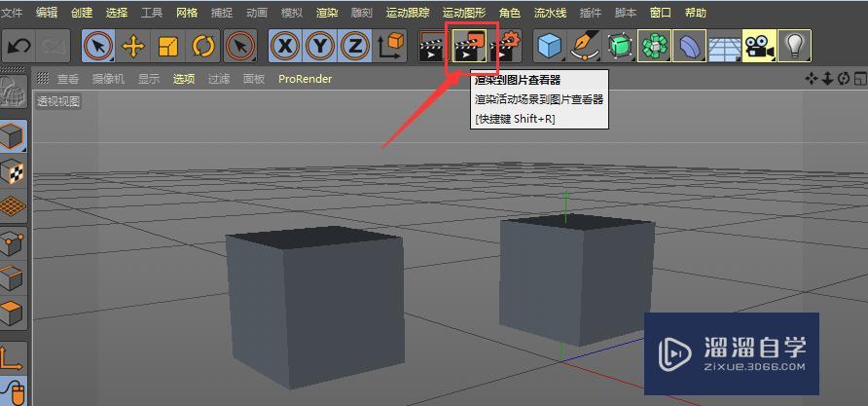Open the Spline Pen tool group
The width and height of the screenshot is (868, 406).
[x=584, y=46]
